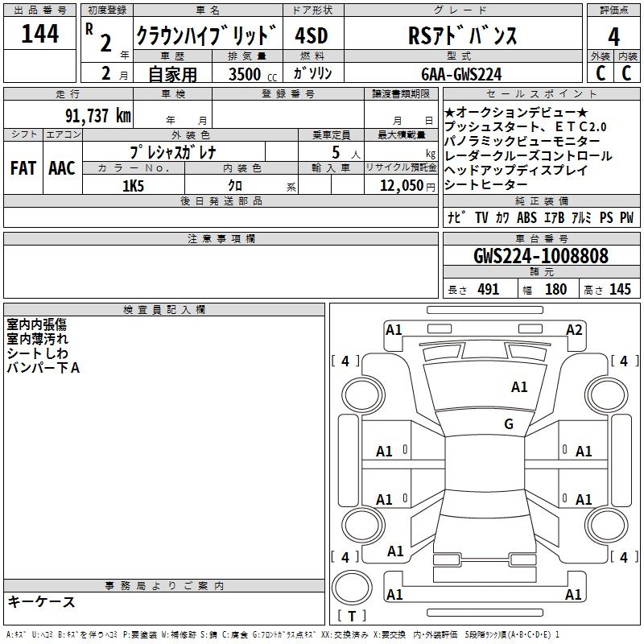Click the G windshield chip mark
Screen dimensions: 644x644
pos(509,424)
